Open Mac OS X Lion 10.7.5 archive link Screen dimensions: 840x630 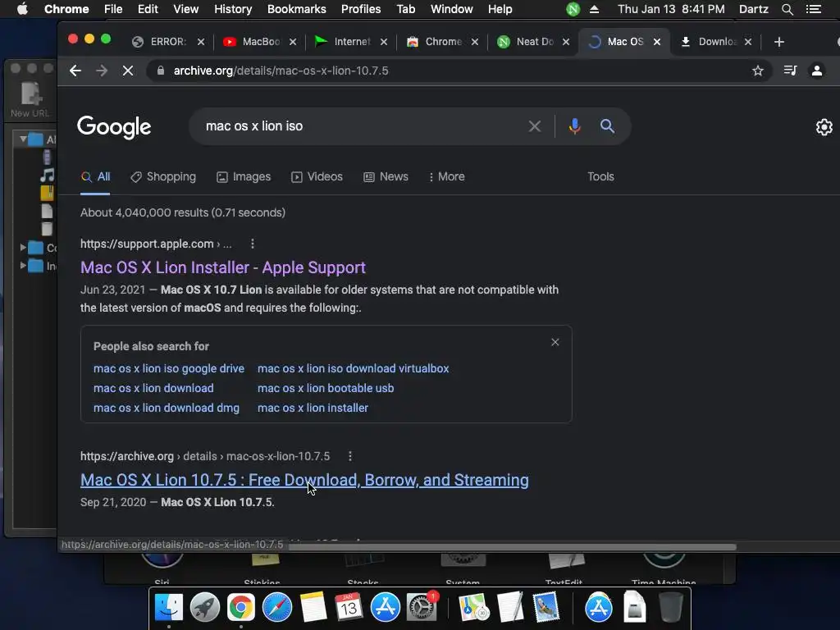[304, 480]
